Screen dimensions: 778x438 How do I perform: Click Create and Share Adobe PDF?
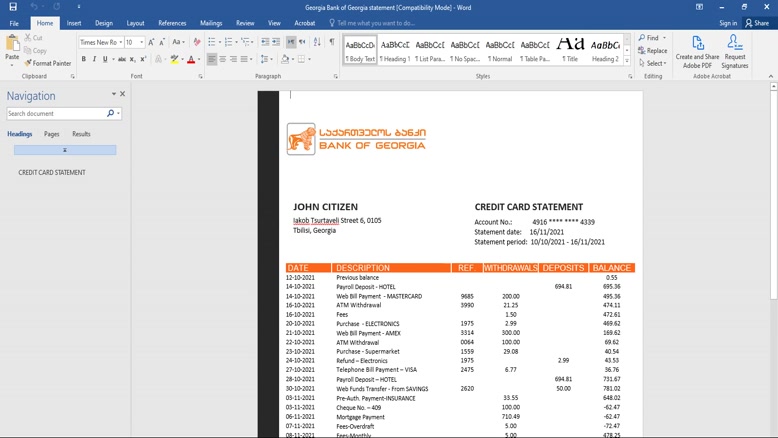tap(697, 51)
